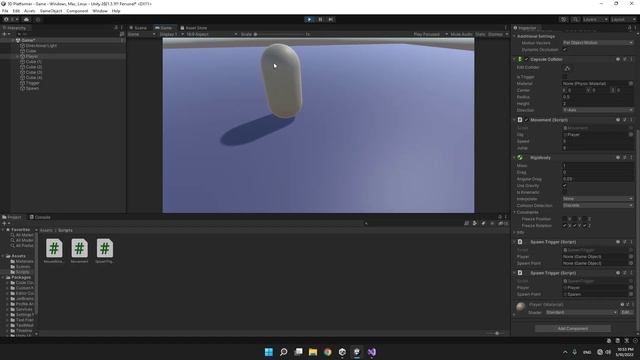Open the GameObject menu
Screen dimensions: 640x360
[x=51, y=11]
